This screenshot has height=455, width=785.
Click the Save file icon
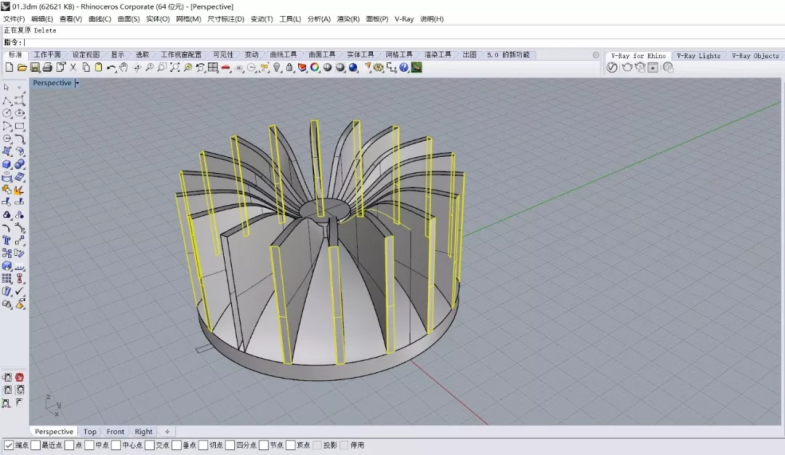(34, 67)
